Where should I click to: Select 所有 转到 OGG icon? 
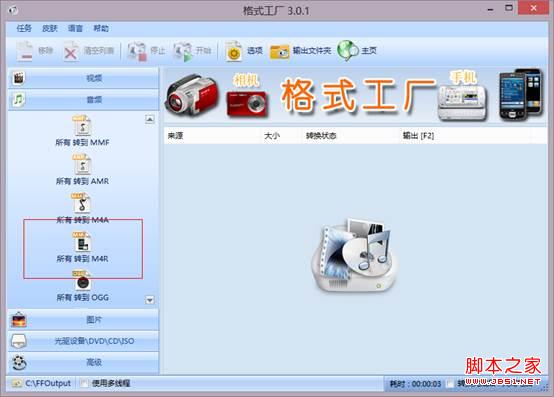[82, 280]
